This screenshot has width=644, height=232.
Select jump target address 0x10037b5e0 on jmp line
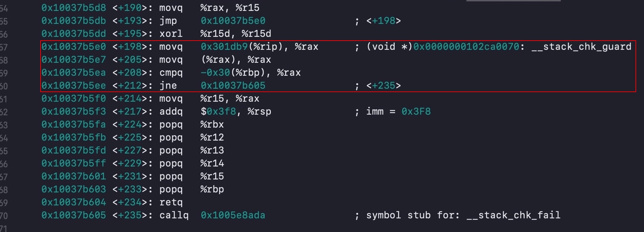click(x=233, y=21)
